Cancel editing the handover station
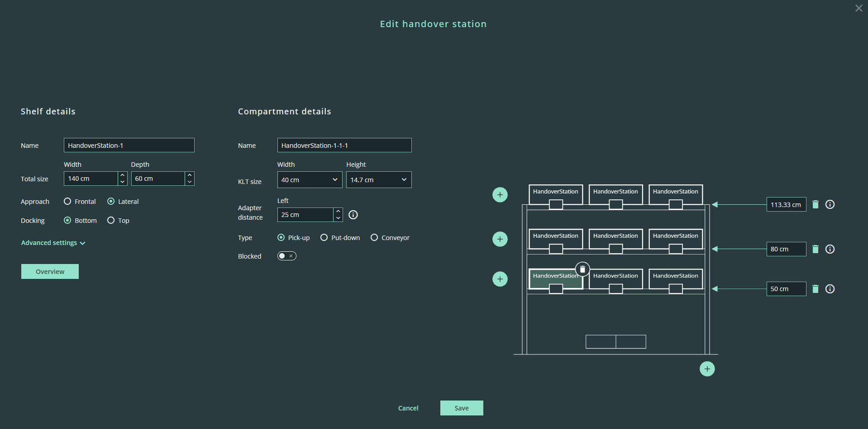Viewport: 868px width, 429px height. [408, 408]
